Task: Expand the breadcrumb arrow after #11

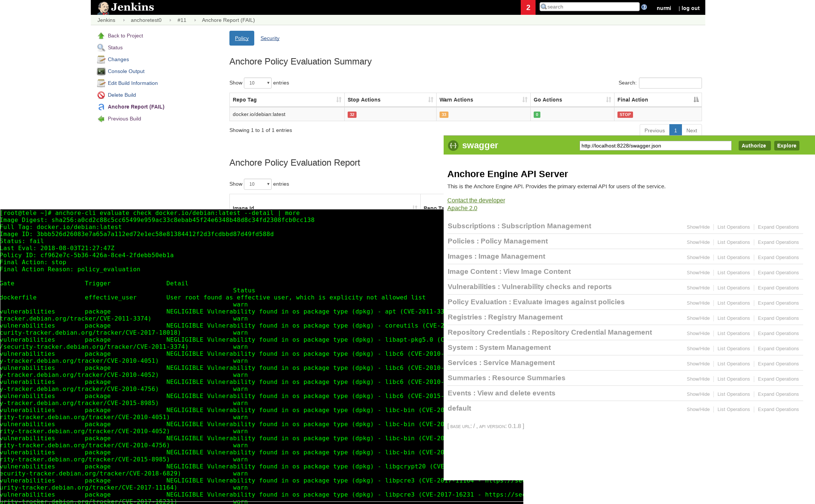Action: pyautogui.click(x=195, y=20)
